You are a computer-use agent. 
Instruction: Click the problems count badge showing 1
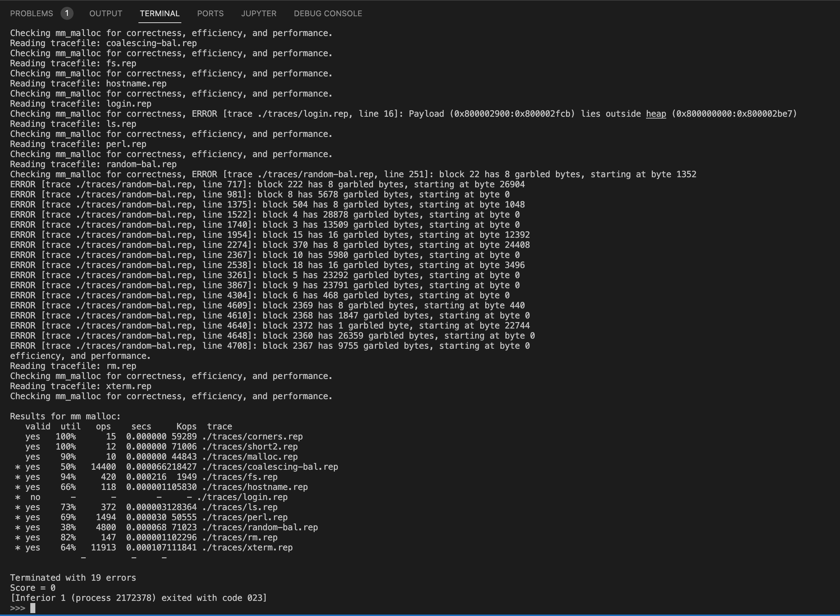point(67,13)
